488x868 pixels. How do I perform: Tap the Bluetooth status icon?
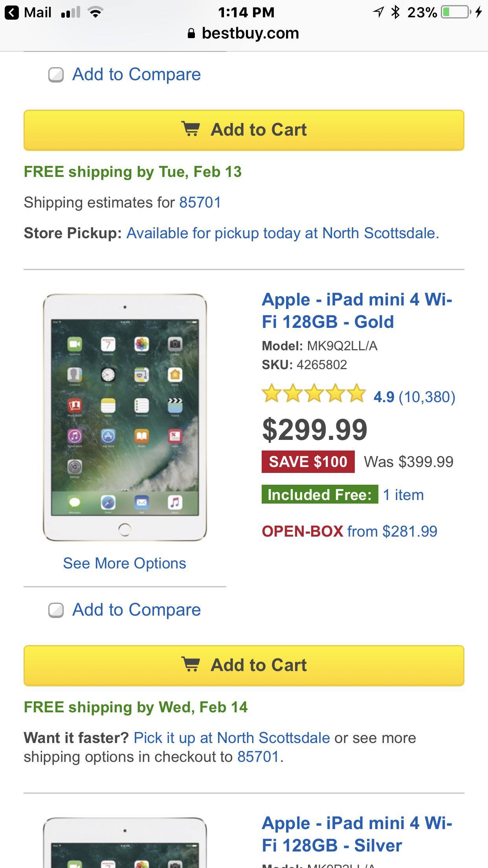pos(395,12)
